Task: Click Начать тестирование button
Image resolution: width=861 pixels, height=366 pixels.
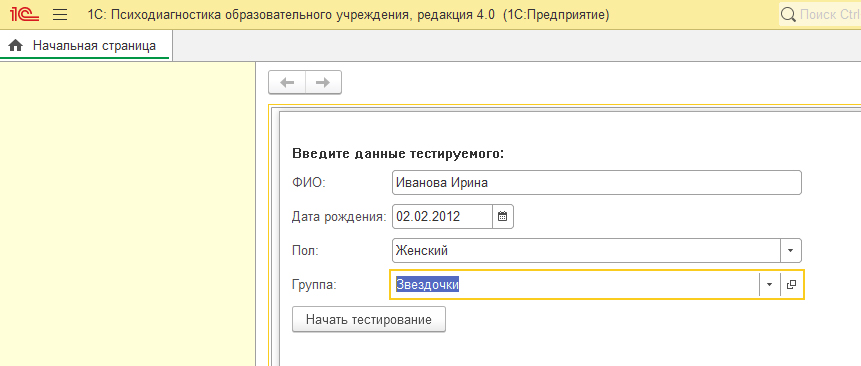Action: coord(368,319)
